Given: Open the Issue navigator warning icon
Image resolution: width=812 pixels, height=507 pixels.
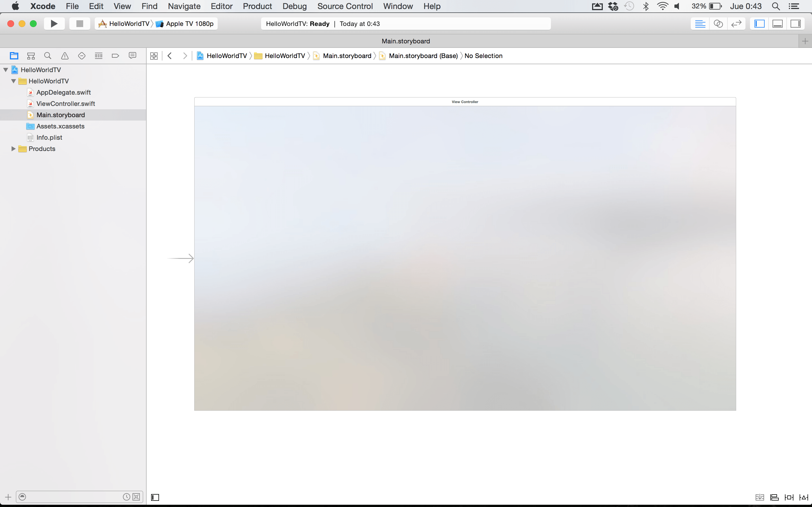Looking at the screenshot, I should click(65, 56).
